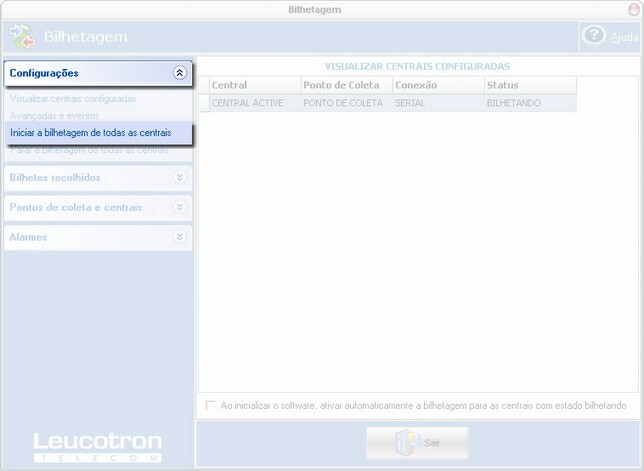Click the row selector of CENTRAL ACTIVE row
Image resolution: width=644 pixels, height=471 pixels.
coord(204,103)
